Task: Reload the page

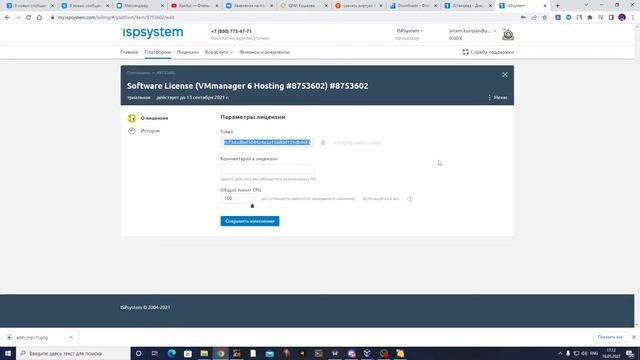Action: (x=29, y=18)
